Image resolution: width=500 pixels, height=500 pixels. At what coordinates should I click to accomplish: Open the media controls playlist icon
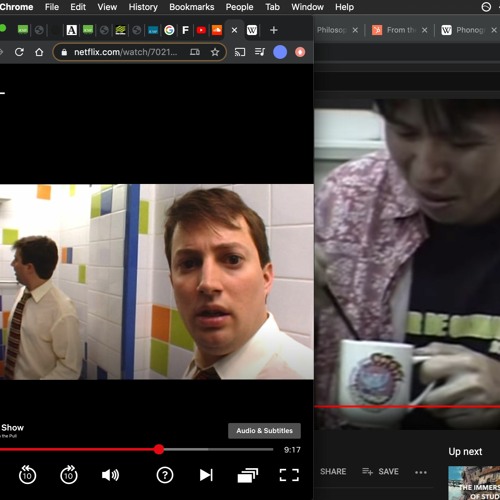click(x=260, y=52)
